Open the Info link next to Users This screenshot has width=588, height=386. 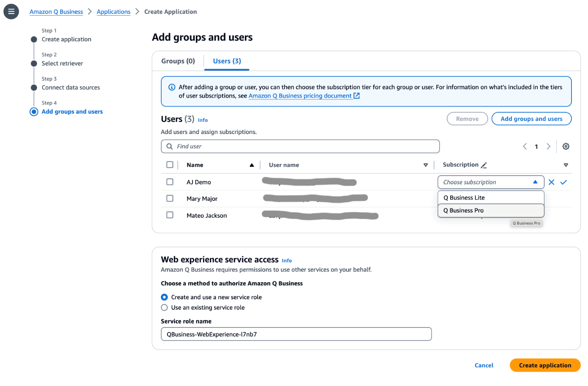click(x=203, y=120)
